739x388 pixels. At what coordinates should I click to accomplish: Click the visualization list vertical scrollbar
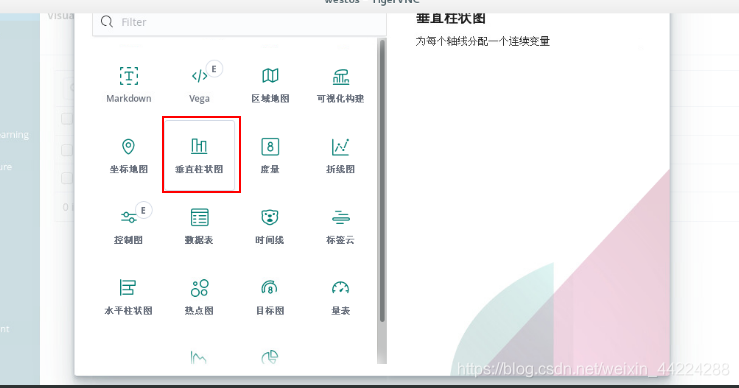pyautogui.click(x=382, y=182)
